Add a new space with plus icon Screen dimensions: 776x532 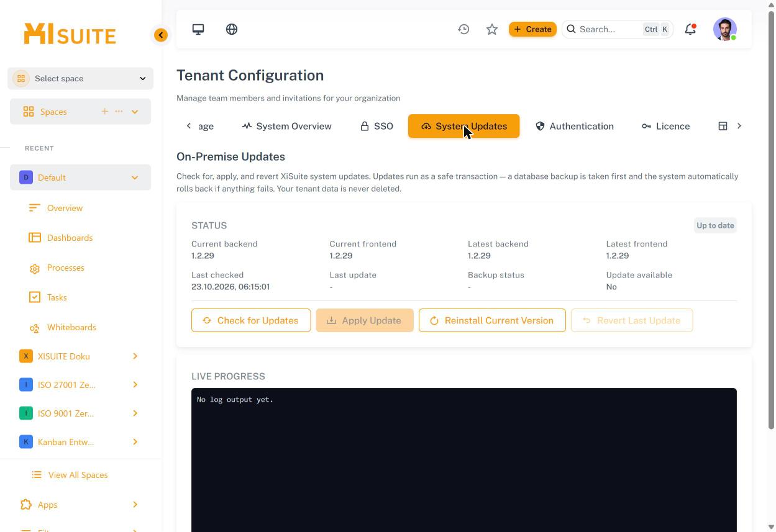[x=104, y=111]
